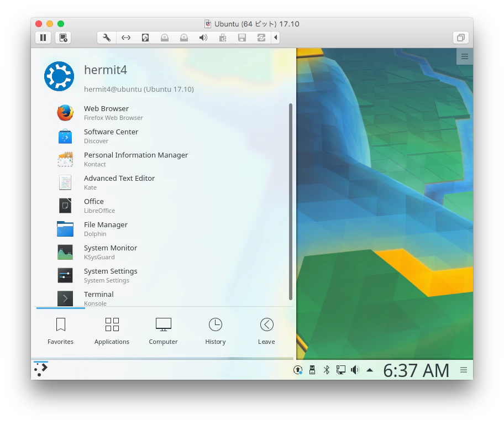Launch System Monitor KSysGuard
This screenshot has width=504, height=424.
click(x=164, y=252)
